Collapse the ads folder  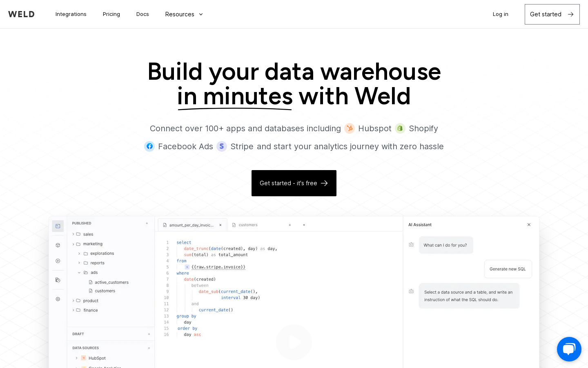(79, 273)
